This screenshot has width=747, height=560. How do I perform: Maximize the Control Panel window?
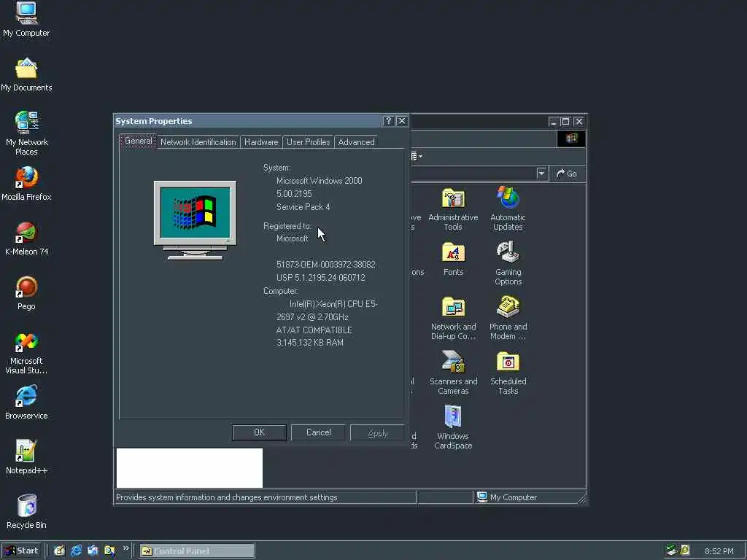(565, 122)
